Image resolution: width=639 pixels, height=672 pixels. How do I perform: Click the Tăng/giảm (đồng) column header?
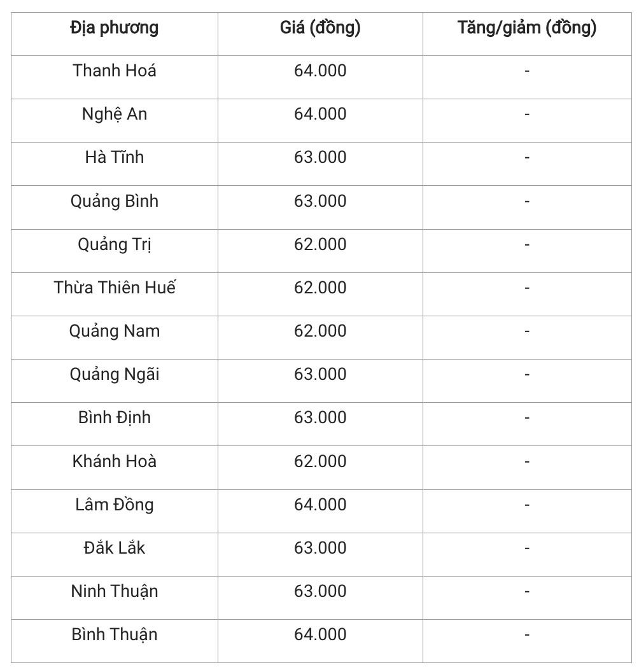tap(526, 28)
